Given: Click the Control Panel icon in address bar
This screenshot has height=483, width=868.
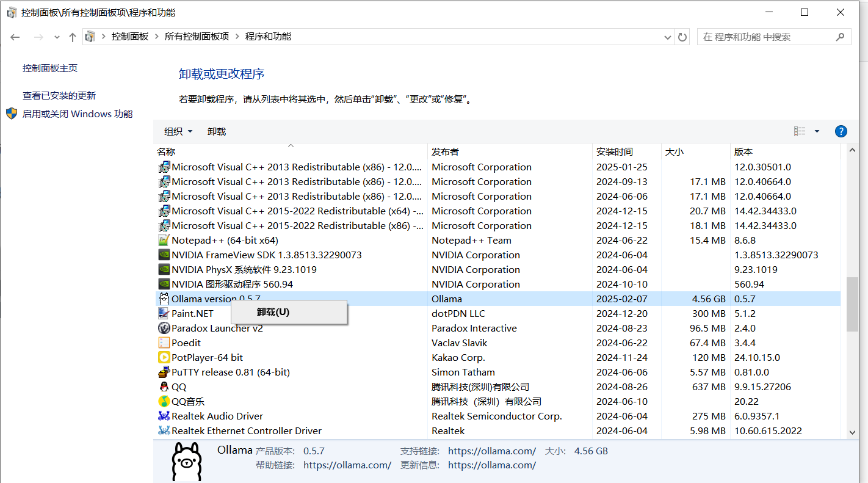Looking at the screenshot, I should 90,37.
